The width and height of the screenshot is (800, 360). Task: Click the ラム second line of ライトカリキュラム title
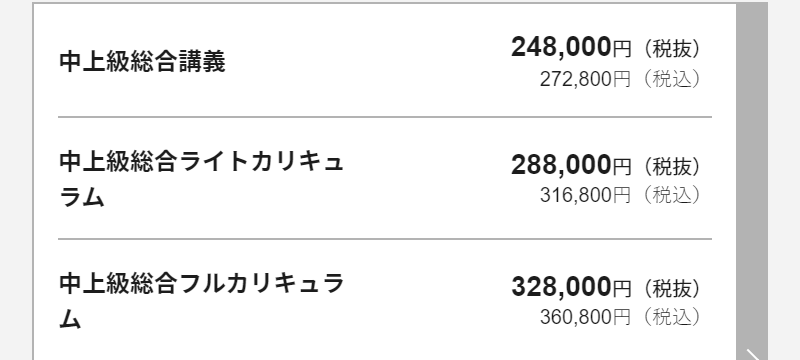82,197
